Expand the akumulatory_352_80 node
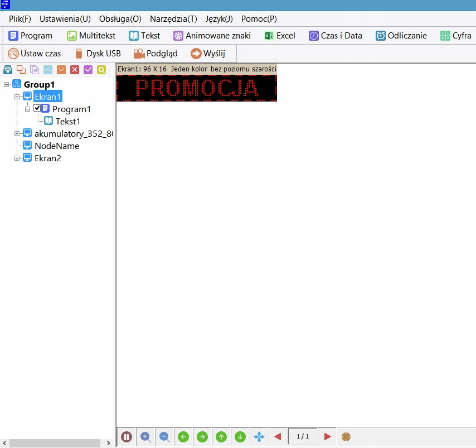Viewport: 476px width, 448px height. [17, 133]
